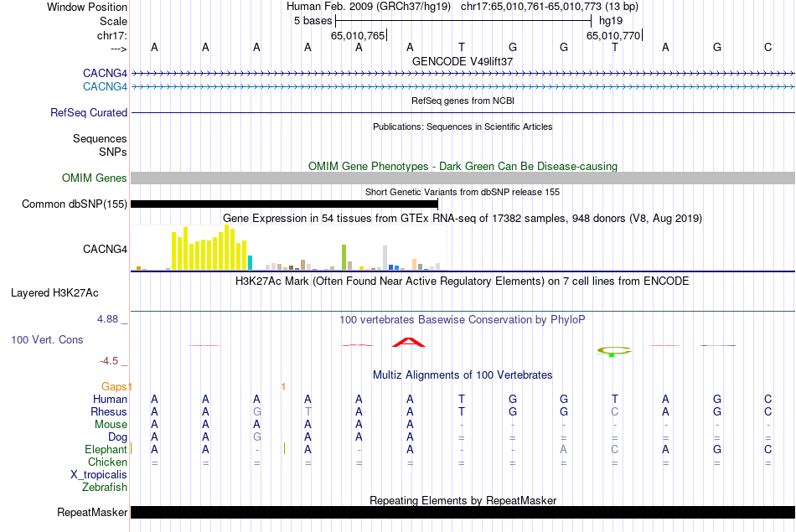Click the SNPs publications label

pos(113,152)
